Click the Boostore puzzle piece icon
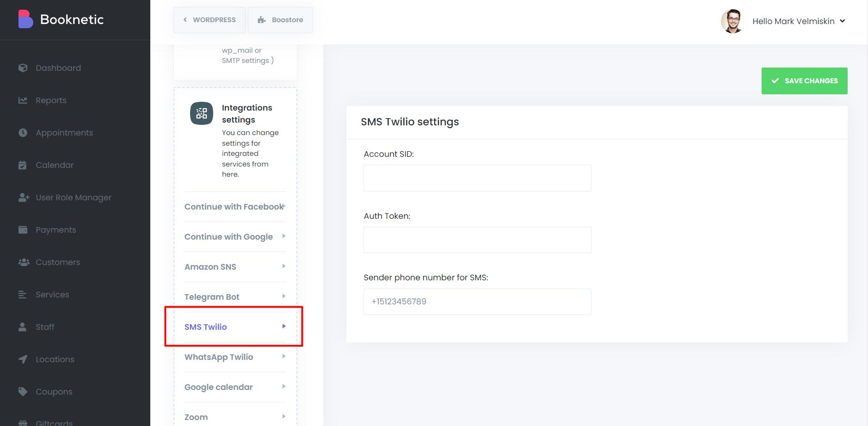 (x=262, y=20)
